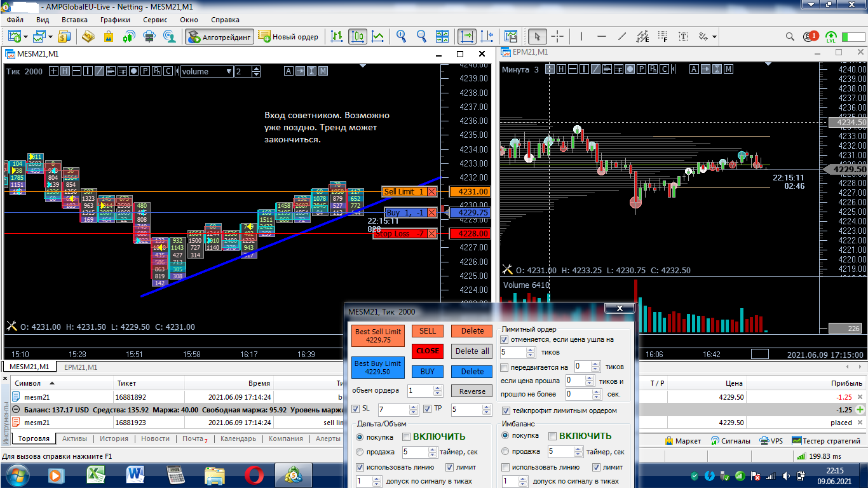
Task: Open Microsoft Word from the taskbar
Action: [136, 475]
